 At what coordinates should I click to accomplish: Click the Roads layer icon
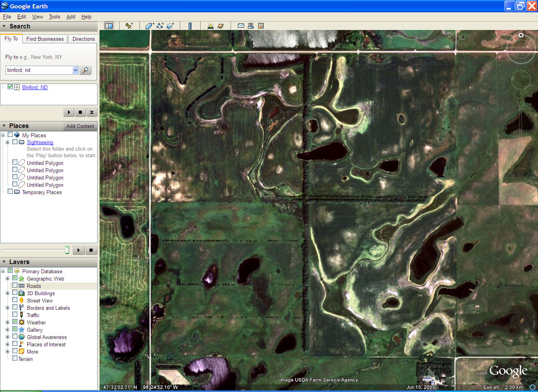[x=22, y=286]
